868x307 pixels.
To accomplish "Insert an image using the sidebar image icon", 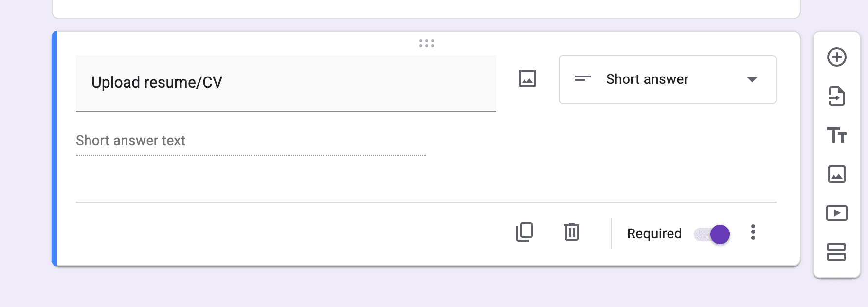I will click(836, 175).
